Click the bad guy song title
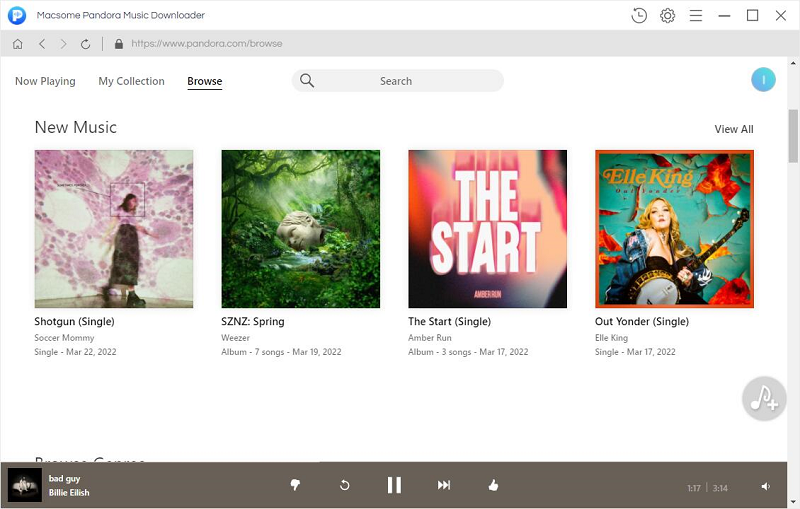This screenshot has width=800, height=509. (64, 478)
